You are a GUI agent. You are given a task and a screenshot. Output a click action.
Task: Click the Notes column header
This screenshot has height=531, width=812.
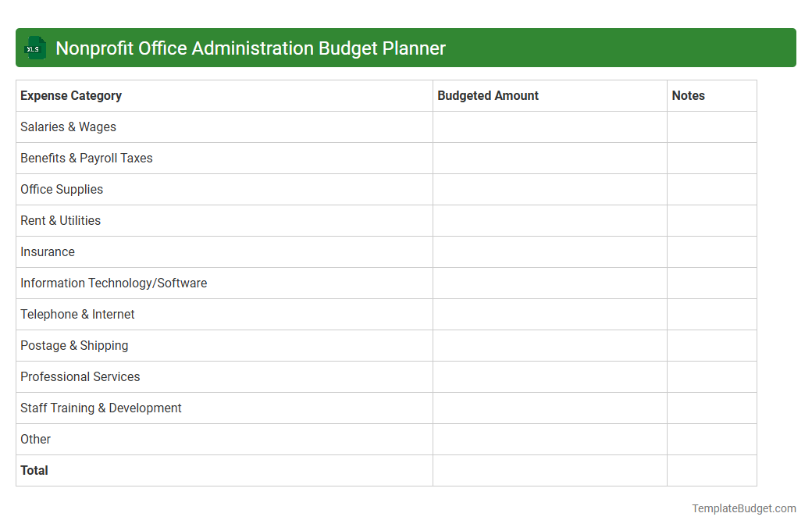(x=688, y=95)
